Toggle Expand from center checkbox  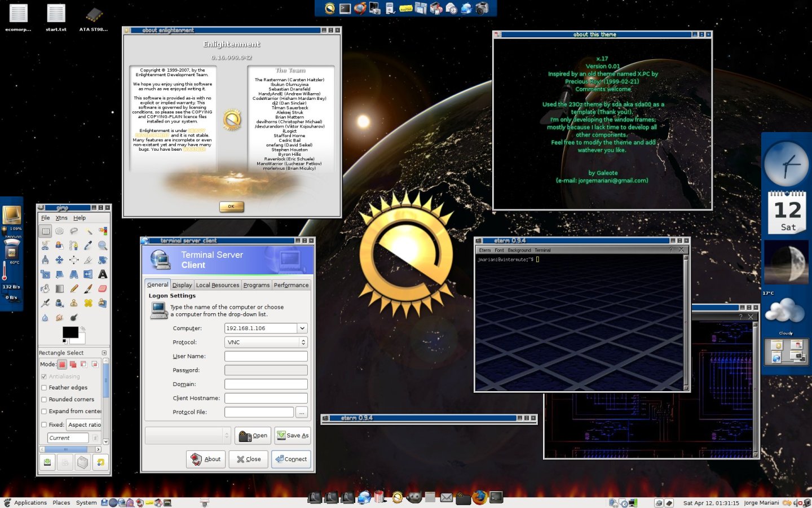pos(44,411)
